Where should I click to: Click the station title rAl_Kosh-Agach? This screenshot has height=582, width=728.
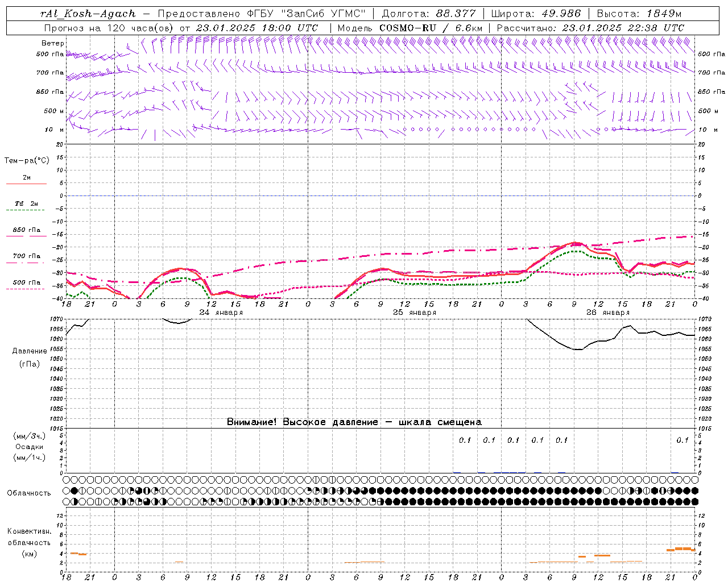coord(88,14)
